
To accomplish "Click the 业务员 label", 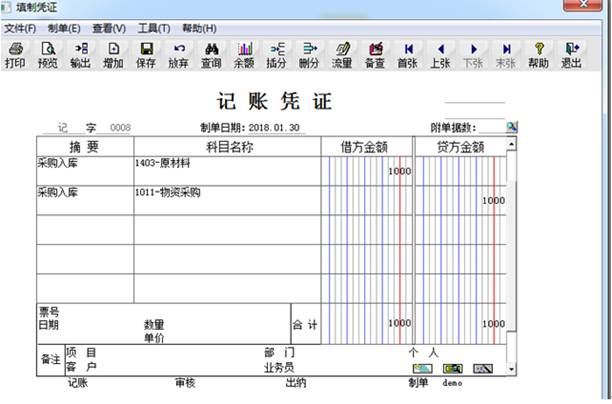I will click(279, 367).
